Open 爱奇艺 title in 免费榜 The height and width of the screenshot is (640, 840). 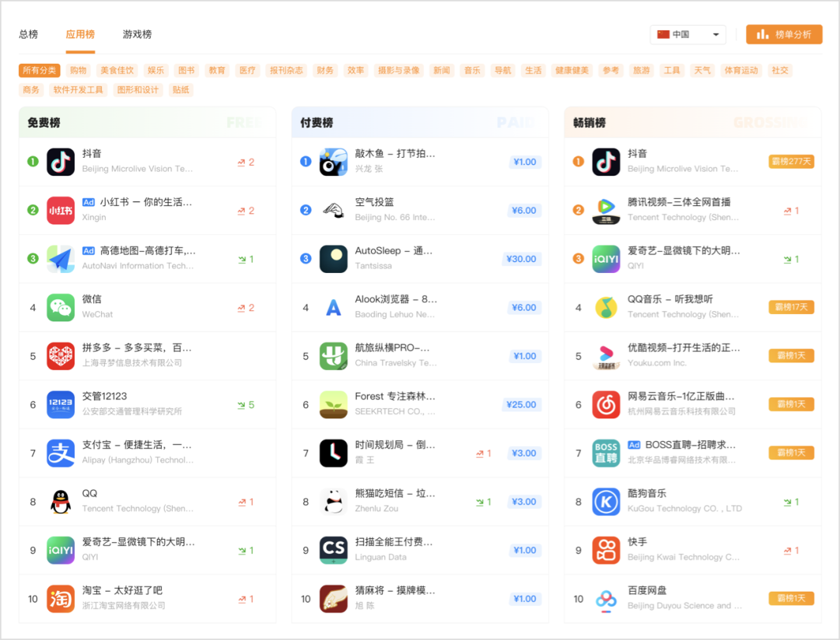tap(138, 542)
